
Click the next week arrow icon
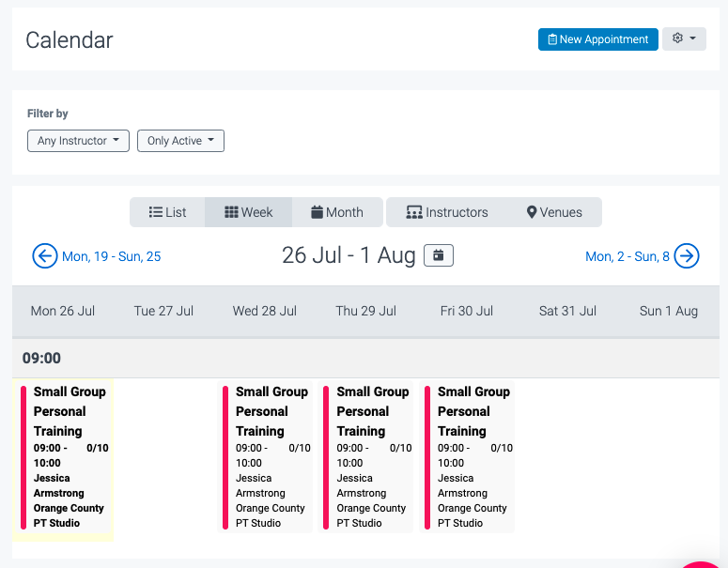(x=687, y=256)
